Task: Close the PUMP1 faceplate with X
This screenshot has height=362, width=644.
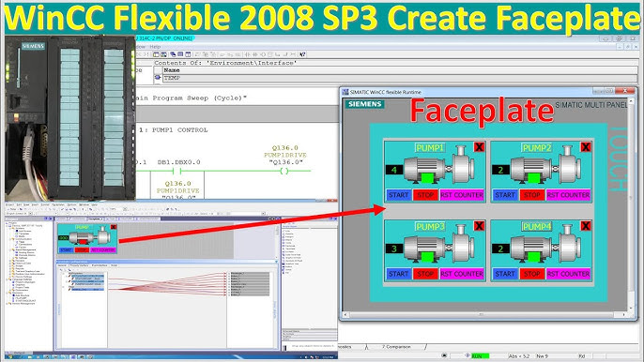Action: click(x=479, y=147)
